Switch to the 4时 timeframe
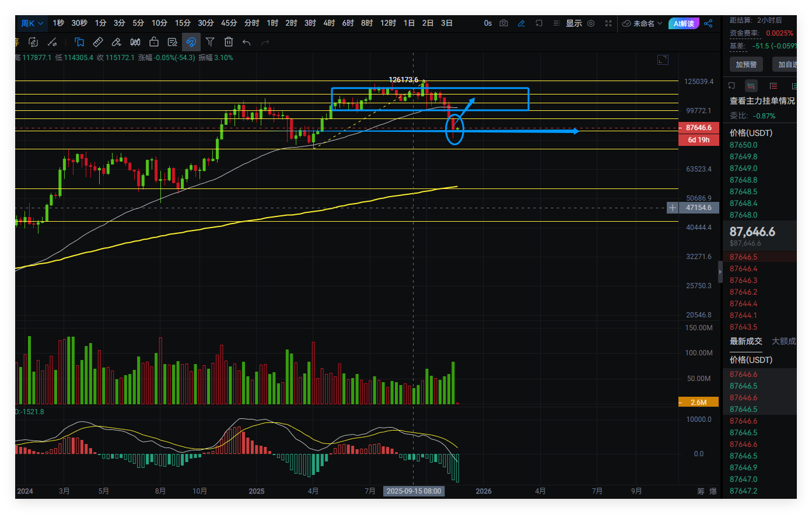Screen dimensions: 812x514 coord(329,23)
